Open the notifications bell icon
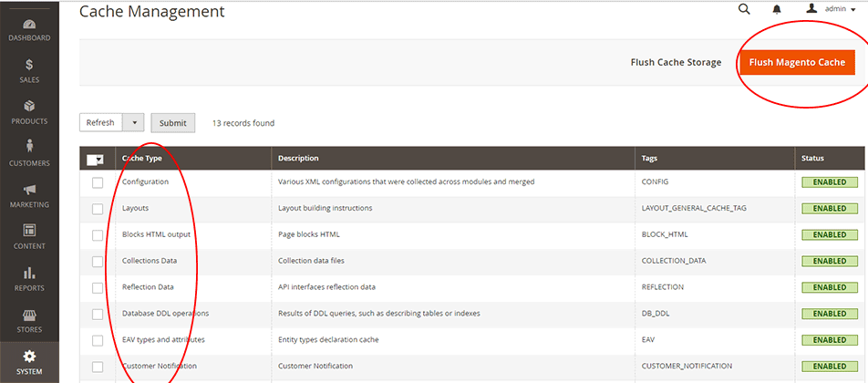 point(777,9)
